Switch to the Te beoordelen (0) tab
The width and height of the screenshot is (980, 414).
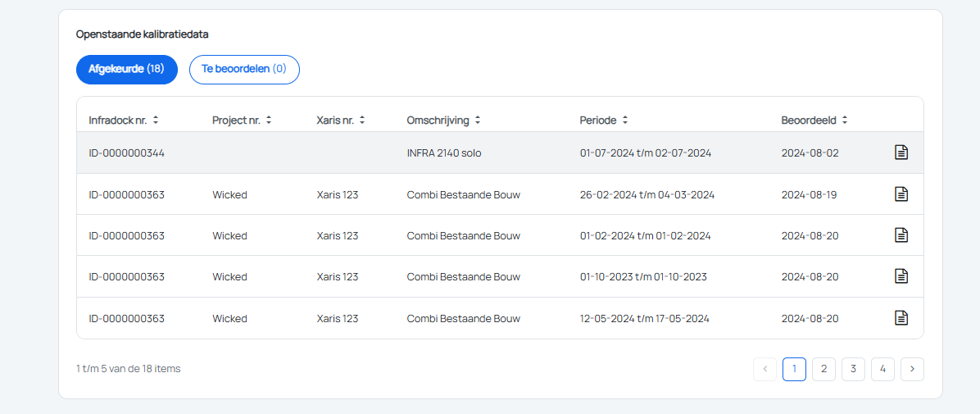244,70
